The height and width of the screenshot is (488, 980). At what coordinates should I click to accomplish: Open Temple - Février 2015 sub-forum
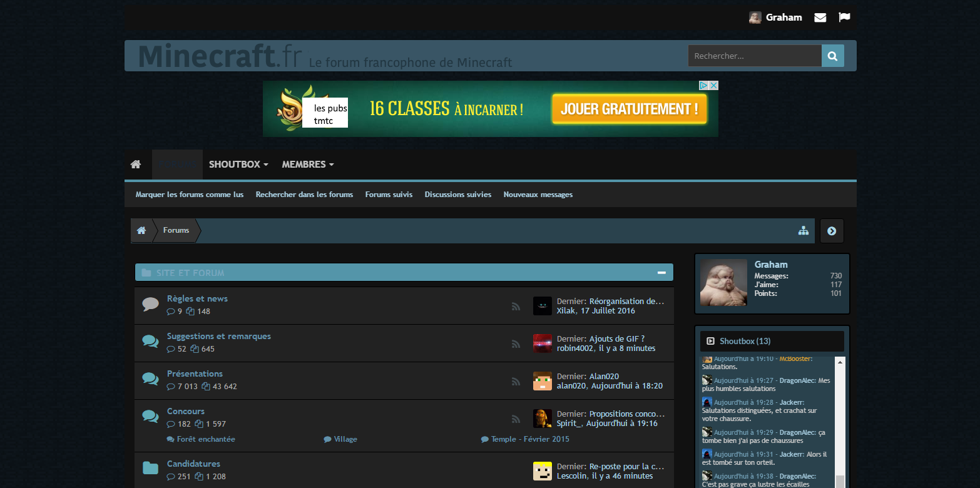(530, 439)
